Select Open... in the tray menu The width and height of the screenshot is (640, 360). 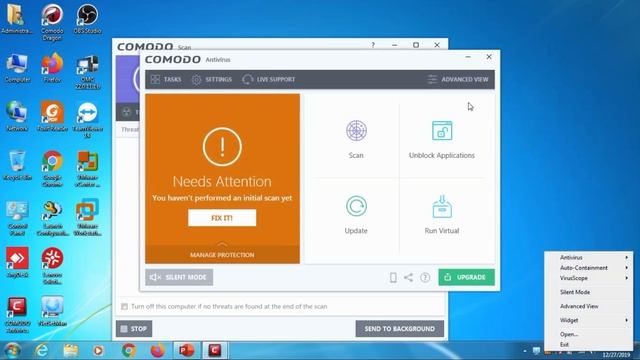[590, 334]
